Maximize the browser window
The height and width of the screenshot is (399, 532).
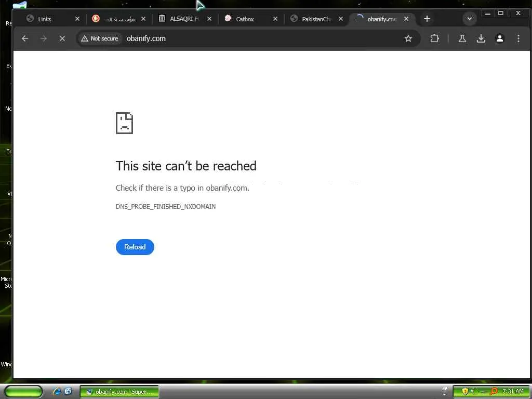tap(501, 14)
